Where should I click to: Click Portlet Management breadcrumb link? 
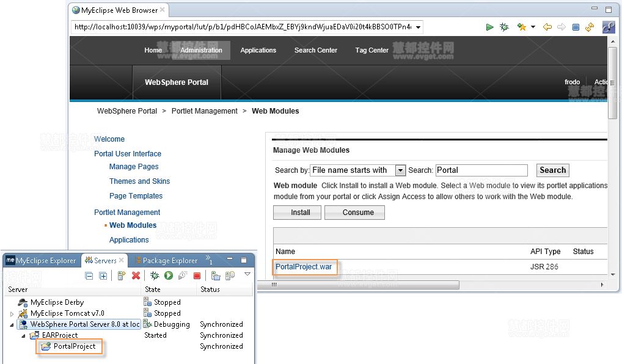204,111
